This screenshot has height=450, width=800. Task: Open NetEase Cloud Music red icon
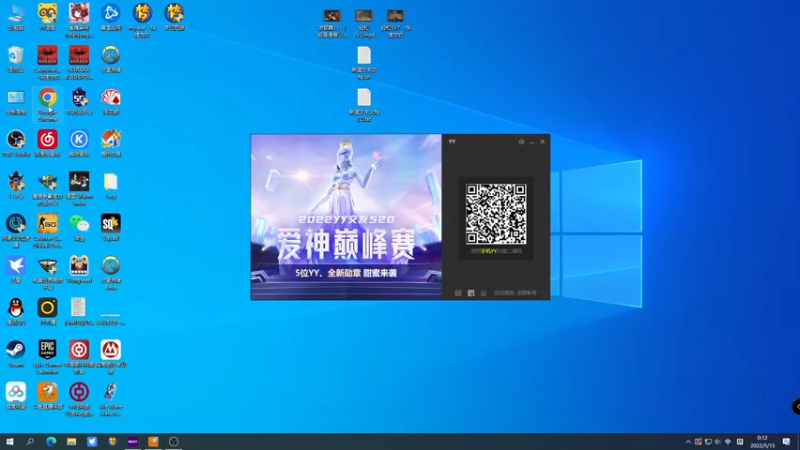tap(47, 143)
